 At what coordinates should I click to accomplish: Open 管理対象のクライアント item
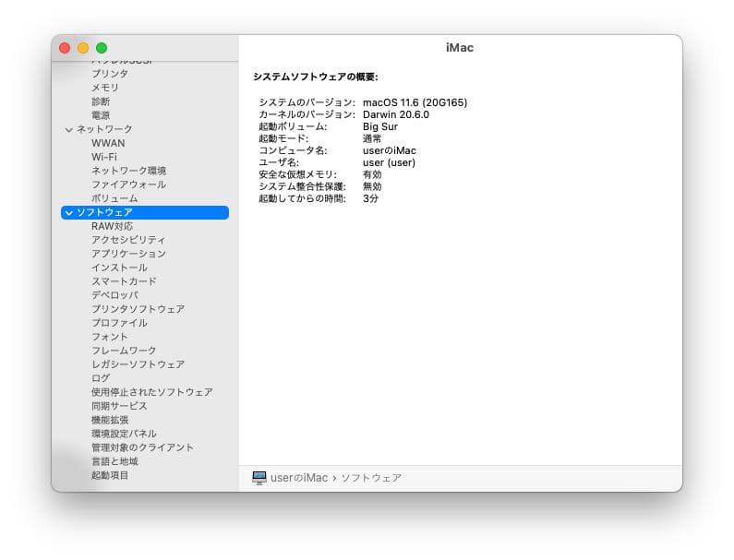pyautogui.click(x=142, y=447)
